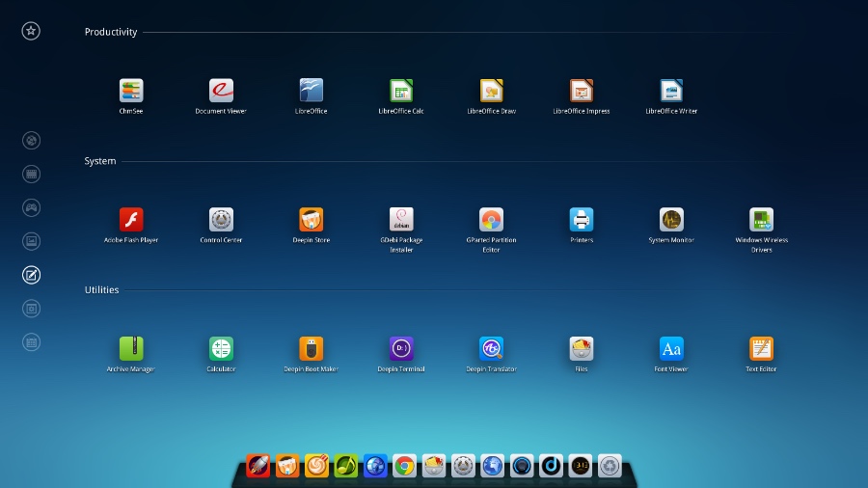Open LibreOffice Writer
Image resolution: width=868 pixels, height=488 pixels.
pyautogui.click(x=671, y=91)
